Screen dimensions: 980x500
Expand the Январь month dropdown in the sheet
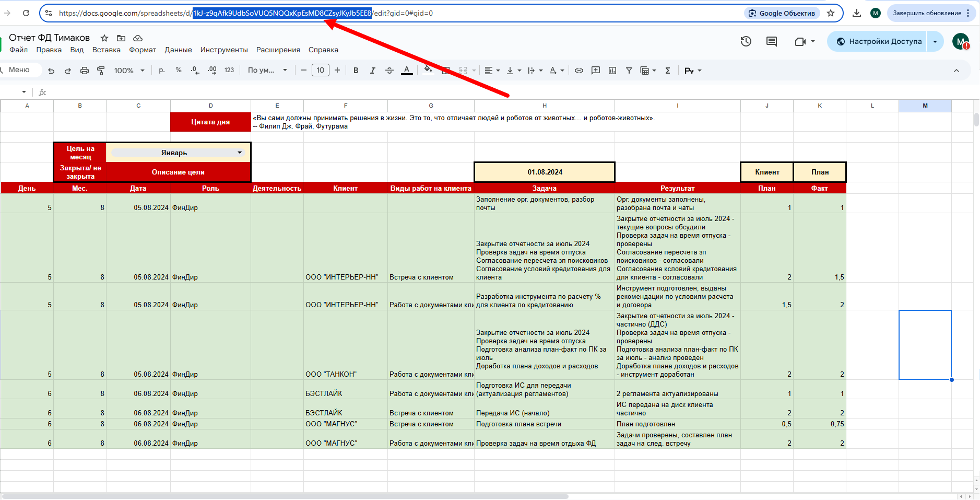239,153
